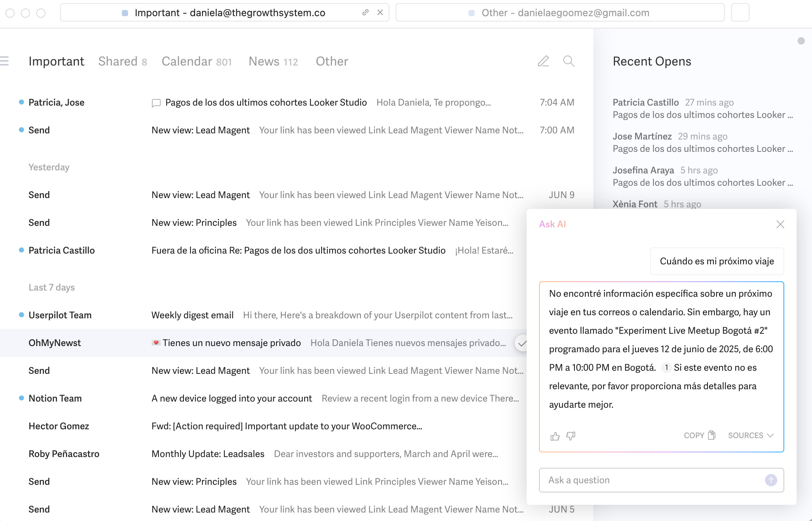The height and width of the screenshot is (521, 812).
Task: Open the hamburger menu icon
Action: pyautogui.click(x=4, y=61)
